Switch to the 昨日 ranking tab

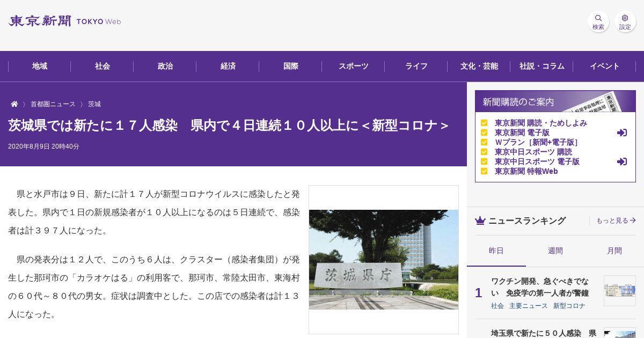tap(496, 251)
